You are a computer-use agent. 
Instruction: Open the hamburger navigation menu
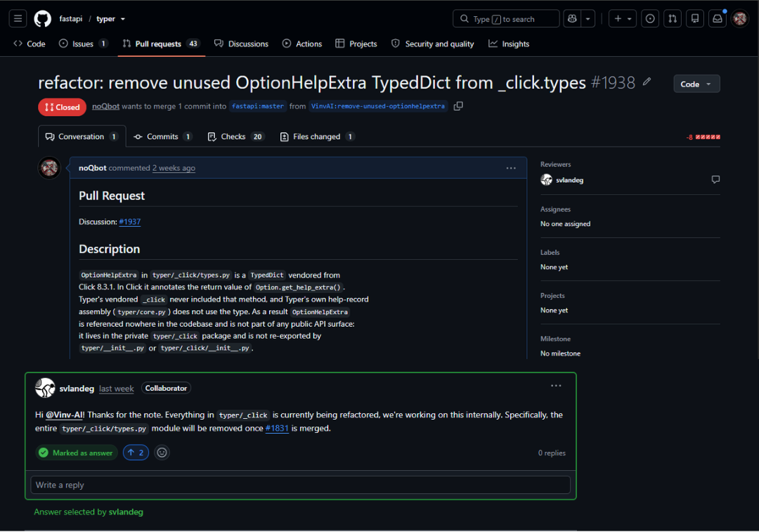coord(18,19)
